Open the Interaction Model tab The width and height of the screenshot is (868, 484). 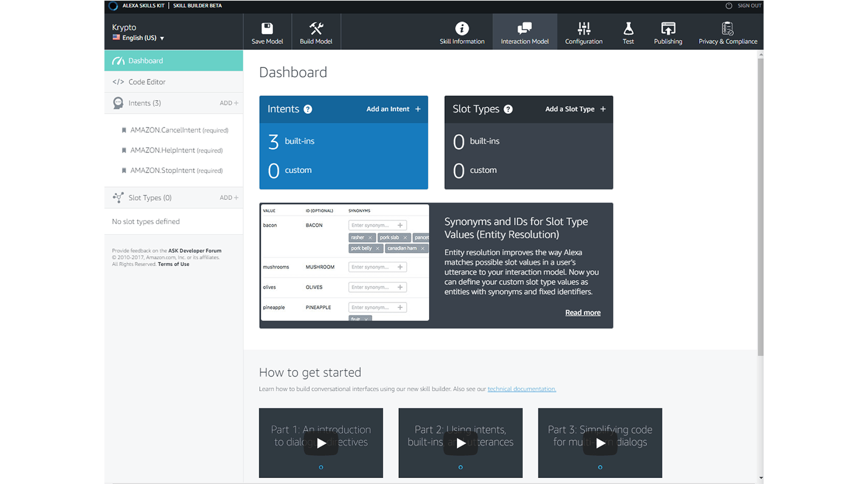[524, 32]
